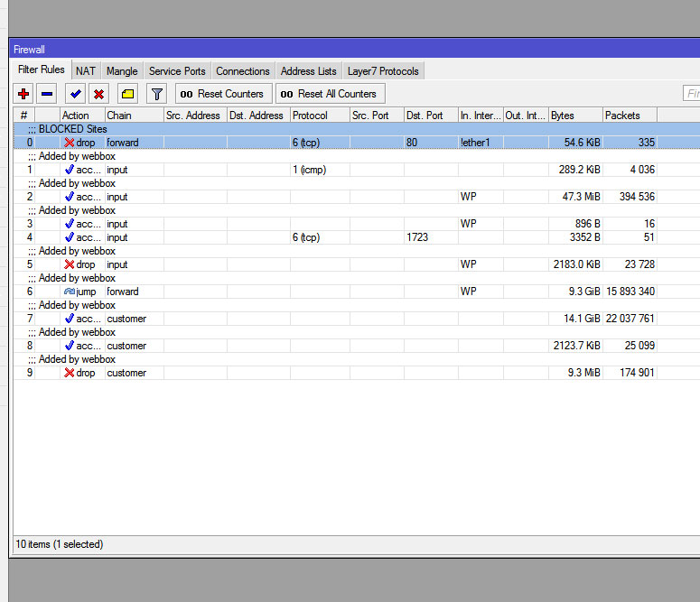The height and width of the screenshot is (602, 700).
Task: Click the minus remove rule icon
Action: pyautogui.click(x=47, y=94)
